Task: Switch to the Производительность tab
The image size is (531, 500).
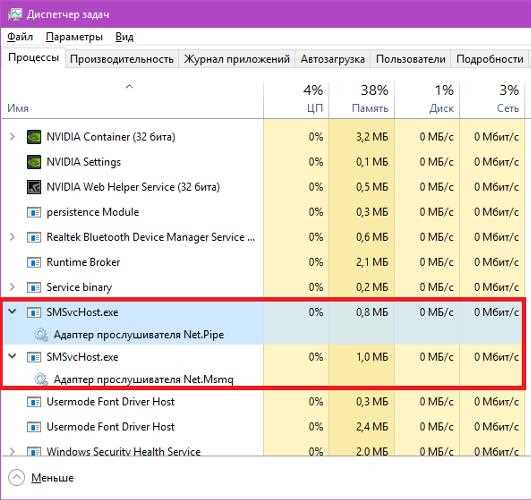Action: [122, 59]
